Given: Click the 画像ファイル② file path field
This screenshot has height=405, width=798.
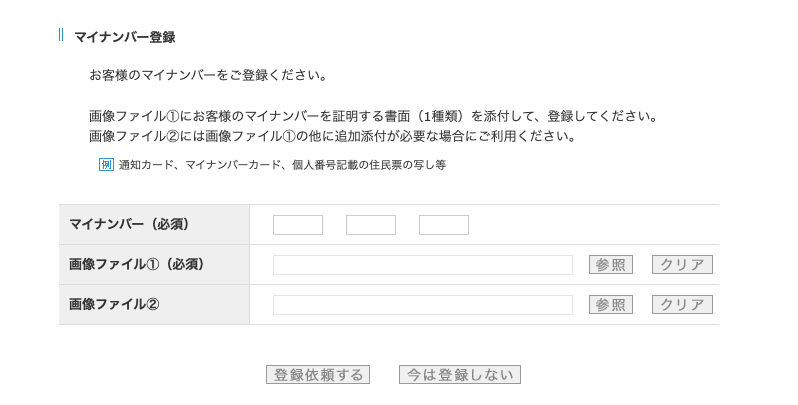Looking at the screenshot, I should 422,305.
